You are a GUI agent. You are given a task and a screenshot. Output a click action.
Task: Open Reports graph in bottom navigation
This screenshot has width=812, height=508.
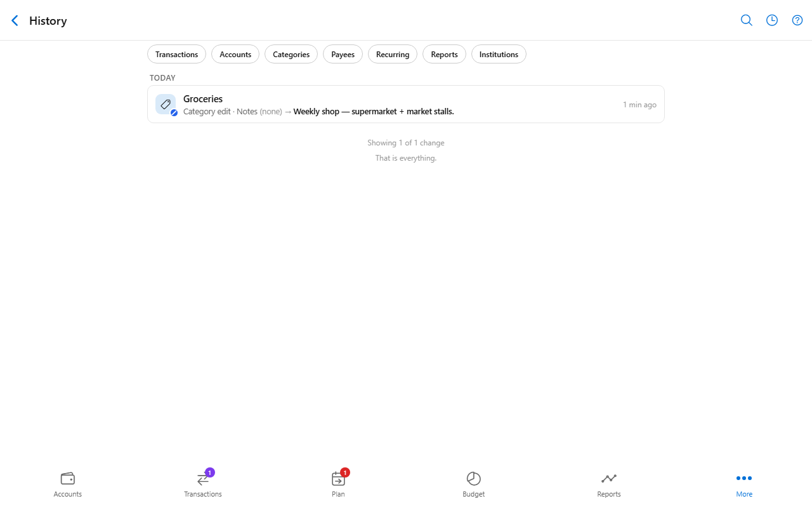pyautogui.click(x=609, y=485)
